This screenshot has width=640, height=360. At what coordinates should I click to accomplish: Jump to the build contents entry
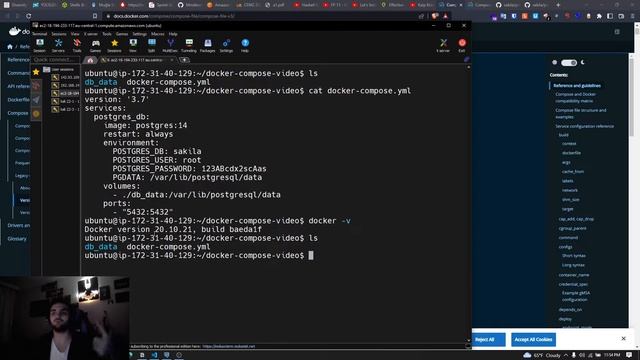[563, 135]
